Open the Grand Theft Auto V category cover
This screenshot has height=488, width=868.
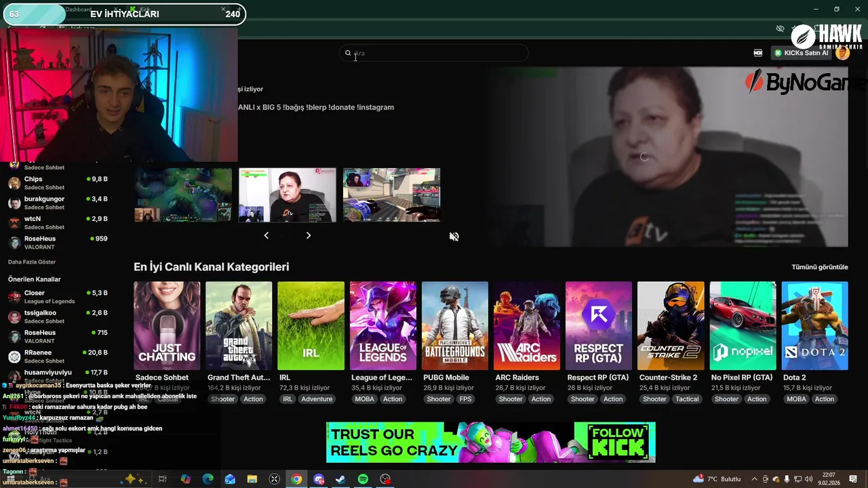[239, 326]
